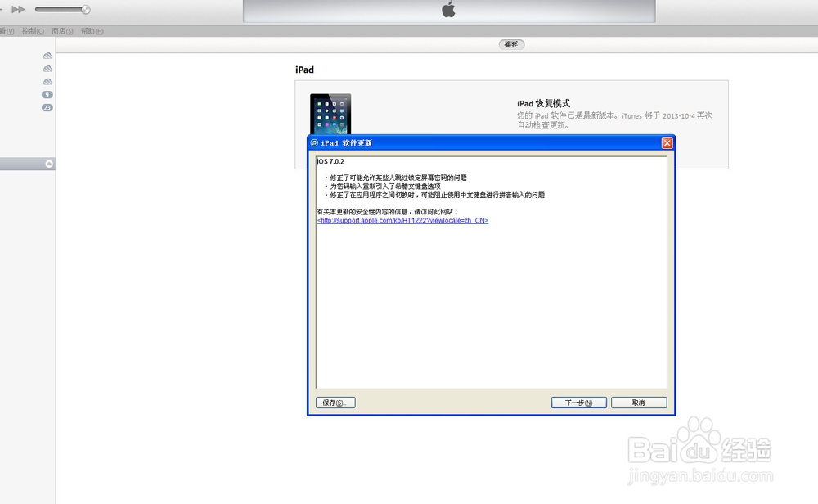Click the topmost cloud icon in sidebar
The width and height of the screenshot is (818, 504).
[47, 56]
